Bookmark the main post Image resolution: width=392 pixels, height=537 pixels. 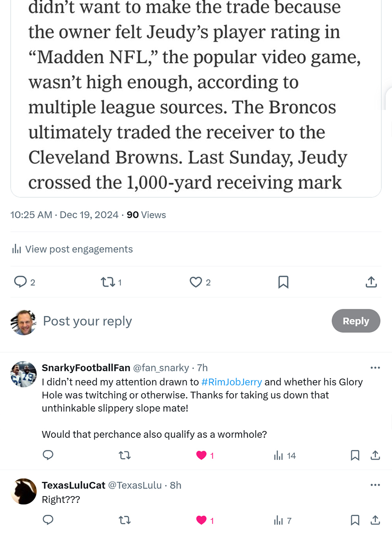pyautogui.click(x=283, y=282)
